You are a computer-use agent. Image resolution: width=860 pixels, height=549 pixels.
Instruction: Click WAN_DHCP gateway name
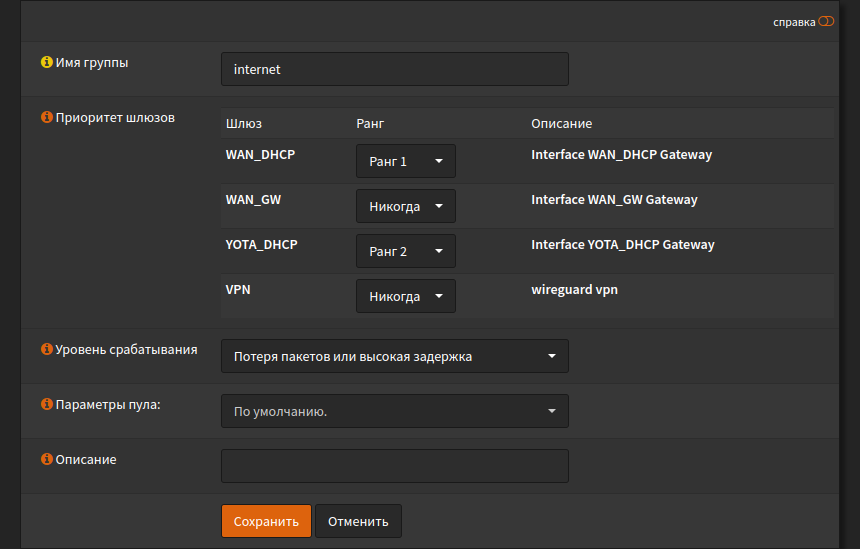[x=260, y=155]
